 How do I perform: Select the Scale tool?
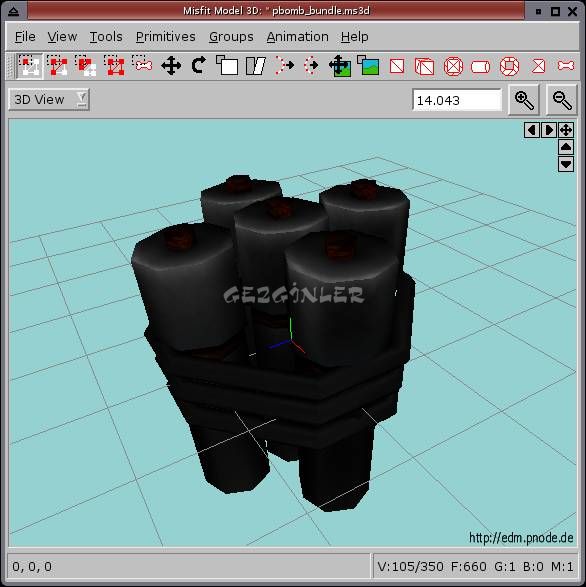click(x=227, y=66)
